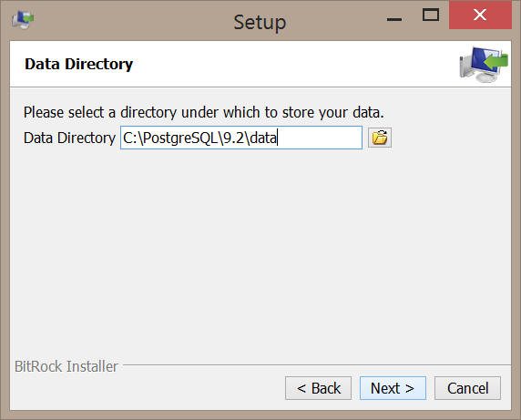The width and height of the screenshot is (521, 420).
Task: Click the Setup title bar text
Action: coord(260,23)
